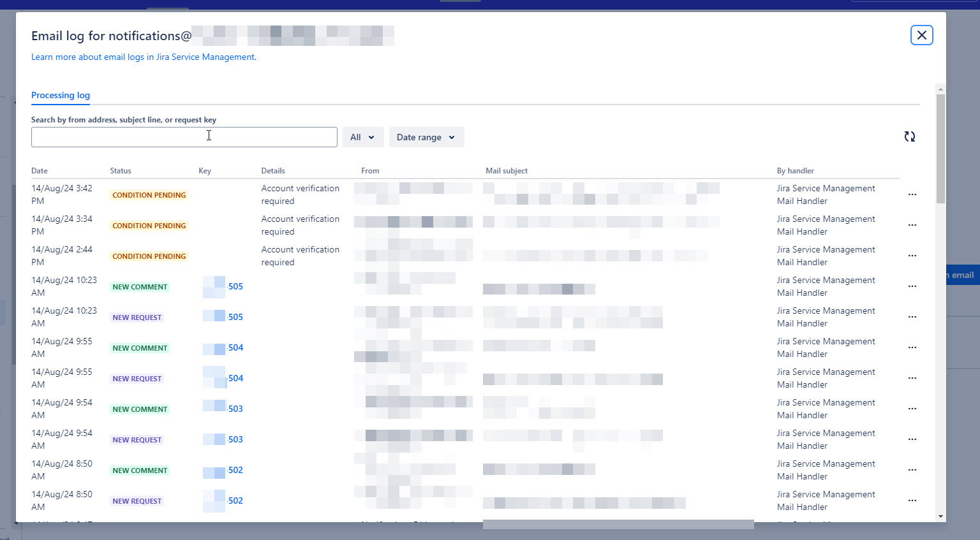The image size is (980, 540).
Task: Select Account verification required at 2:44 PM
Action: (301, 256)
